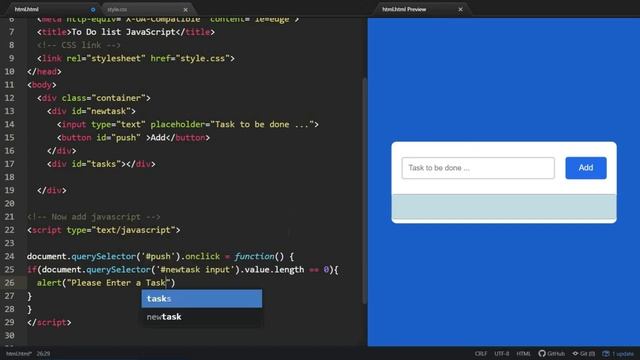Click 'container' class value on line 12
This screenshot has width=640, height=360.
click(118, 98)
